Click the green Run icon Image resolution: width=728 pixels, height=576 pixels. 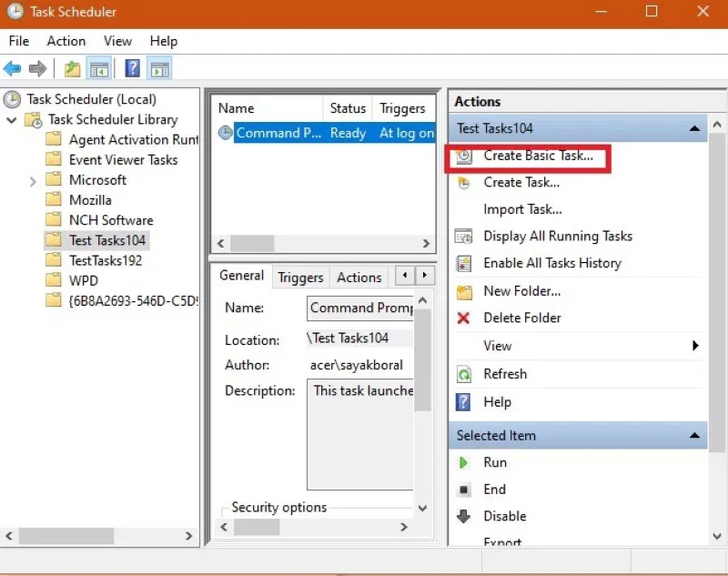[464, 462]
